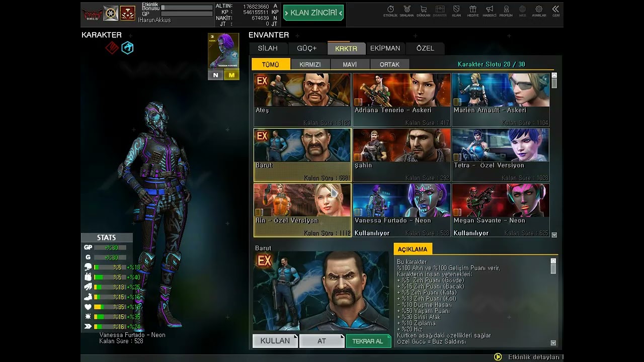This screenshot has width=644, height=362.
Task: Filter by Tümü
Action: 271,64
